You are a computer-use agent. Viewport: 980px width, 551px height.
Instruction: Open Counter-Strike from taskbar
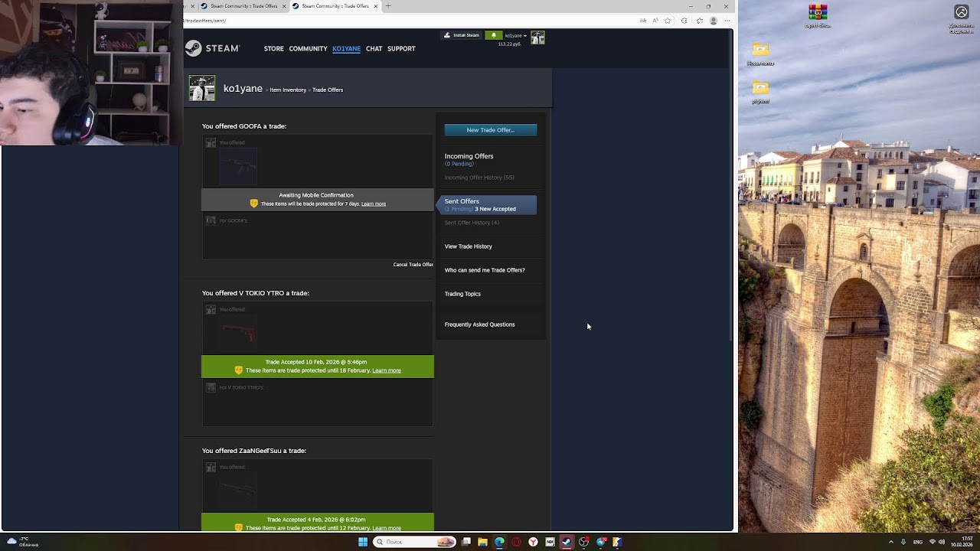tap(617, 542)
